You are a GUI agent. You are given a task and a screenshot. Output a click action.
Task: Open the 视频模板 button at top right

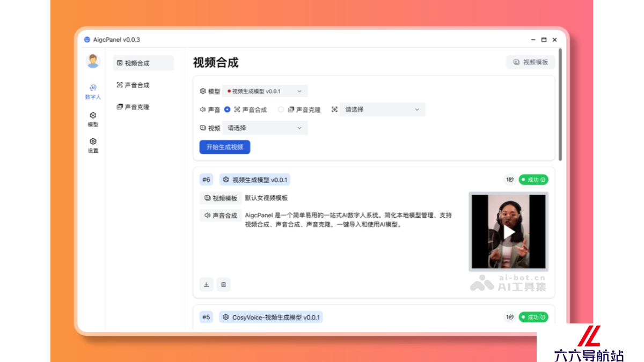tap(530, 62)
